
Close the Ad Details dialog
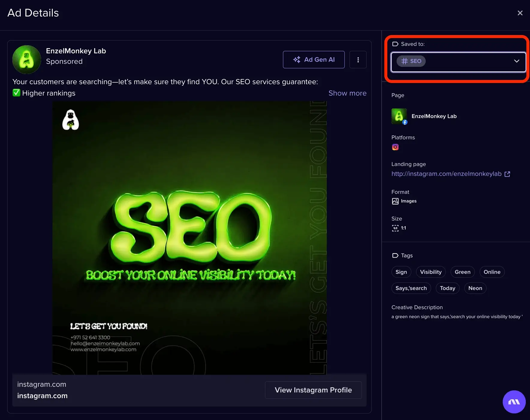pyautogui.click(x=520, y=13)
